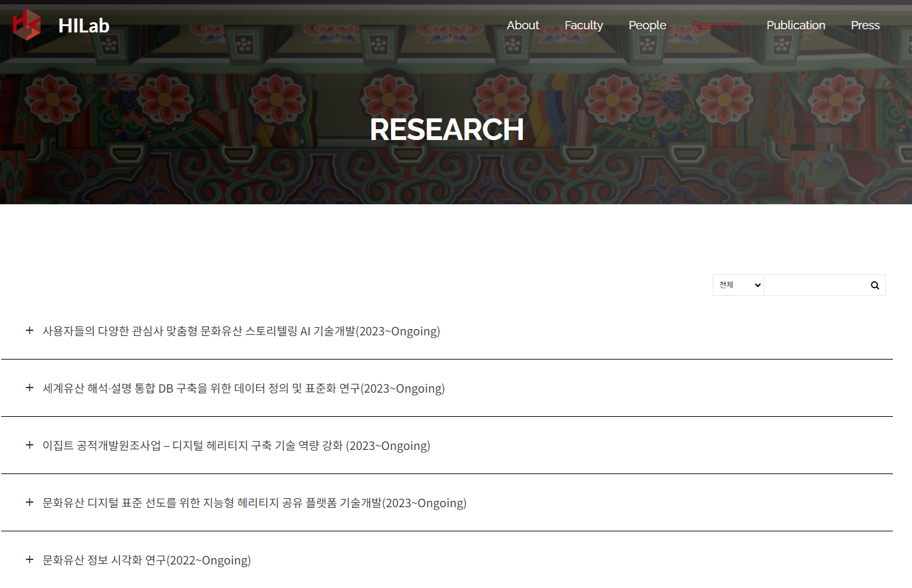The width and height of the screenshot is (912, 588).
Task: Expand the 지능형 헤리티지 공유 플랫폼 plus icon
Action: pyautogui.click(x=29, y=502)
